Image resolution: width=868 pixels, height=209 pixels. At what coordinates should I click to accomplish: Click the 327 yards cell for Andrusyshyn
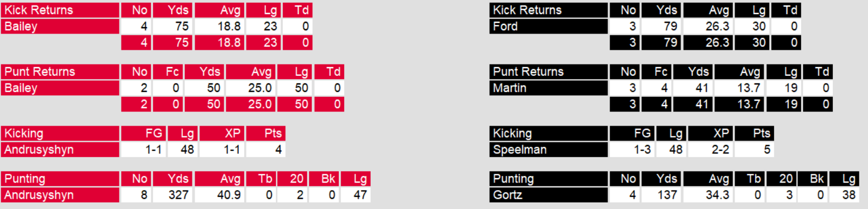(172, 195)
